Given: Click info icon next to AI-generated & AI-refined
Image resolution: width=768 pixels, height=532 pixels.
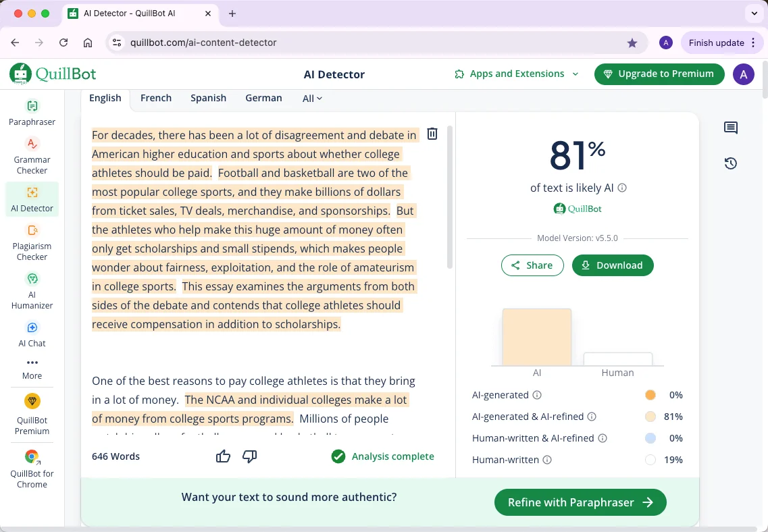Looking at the screenshot, I should [592, 417].
